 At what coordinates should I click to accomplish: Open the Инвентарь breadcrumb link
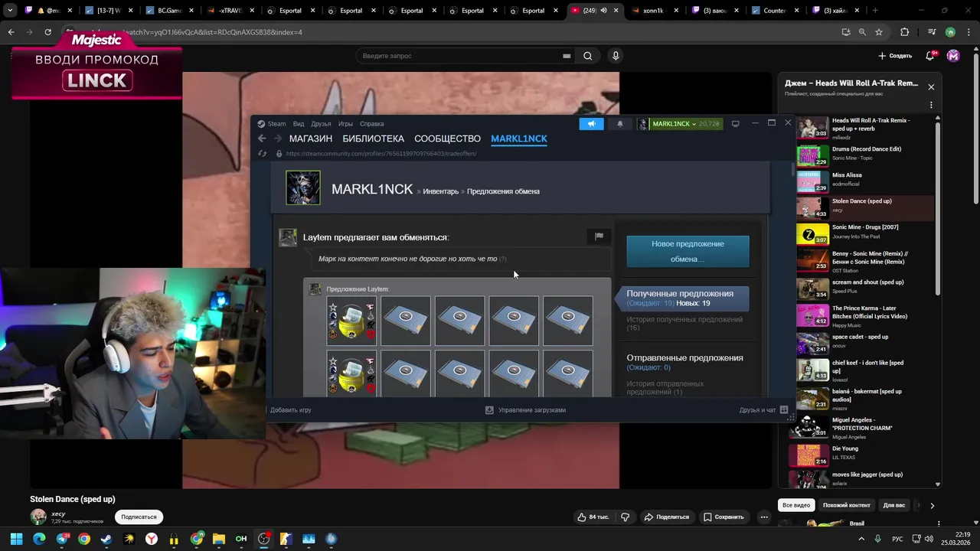coord(441,191)
